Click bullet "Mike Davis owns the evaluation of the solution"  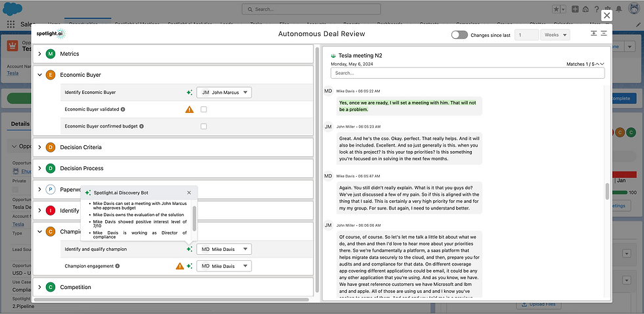[137, 215]
